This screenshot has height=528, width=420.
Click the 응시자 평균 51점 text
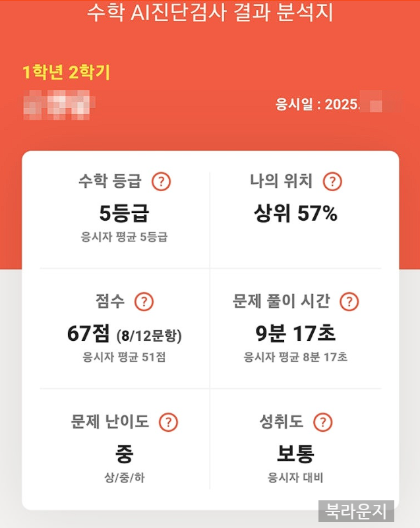pos(124,358)
